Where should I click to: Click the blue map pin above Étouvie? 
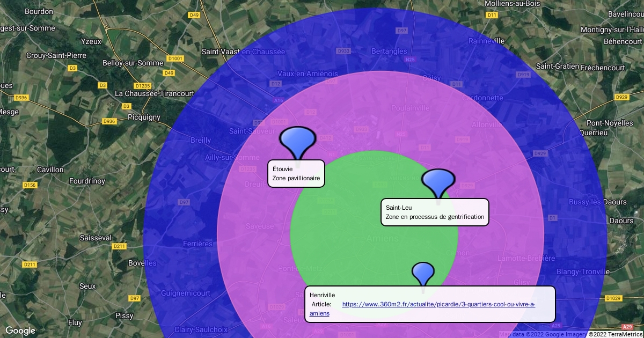tap(297, 141)
